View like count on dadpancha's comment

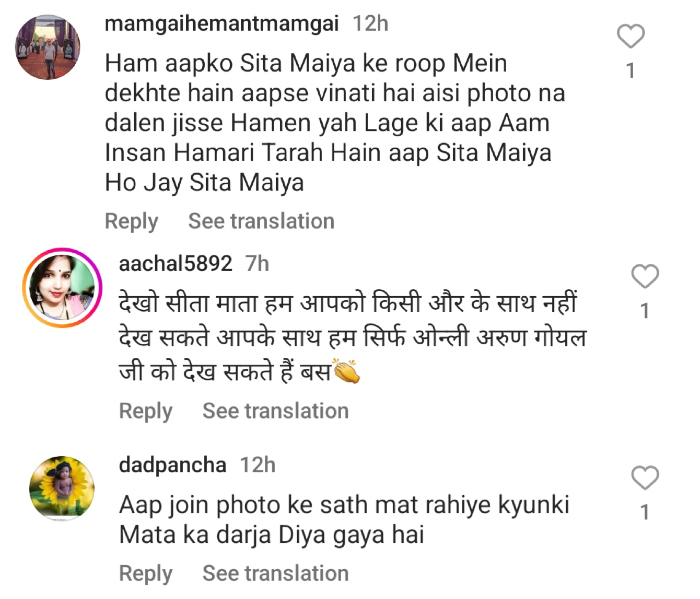[x=646, y=512]
